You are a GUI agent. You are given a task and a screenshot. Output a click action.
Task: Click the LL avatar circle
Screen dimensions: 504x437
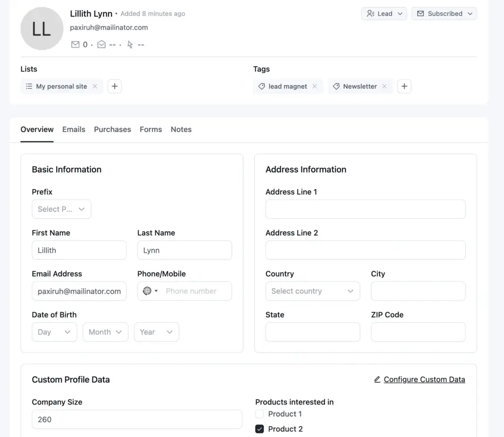[x=42, y=29]
